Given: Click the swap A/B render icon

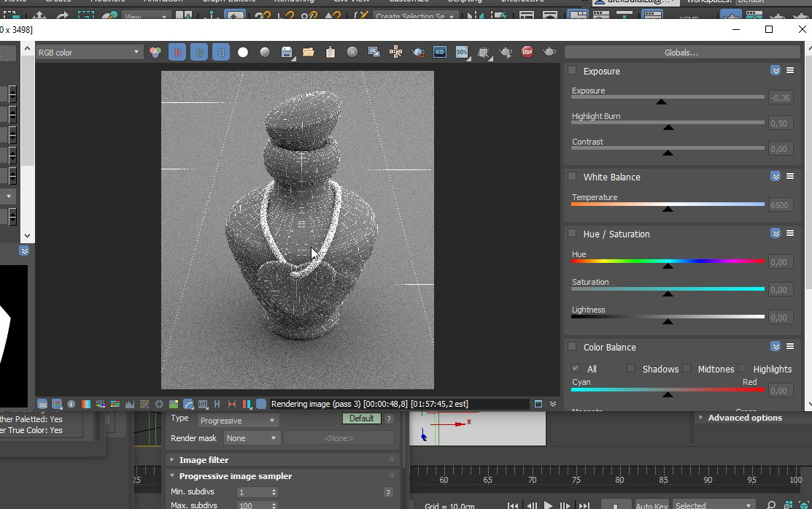Looking at the screenshot, I should [x=484, y=53].
